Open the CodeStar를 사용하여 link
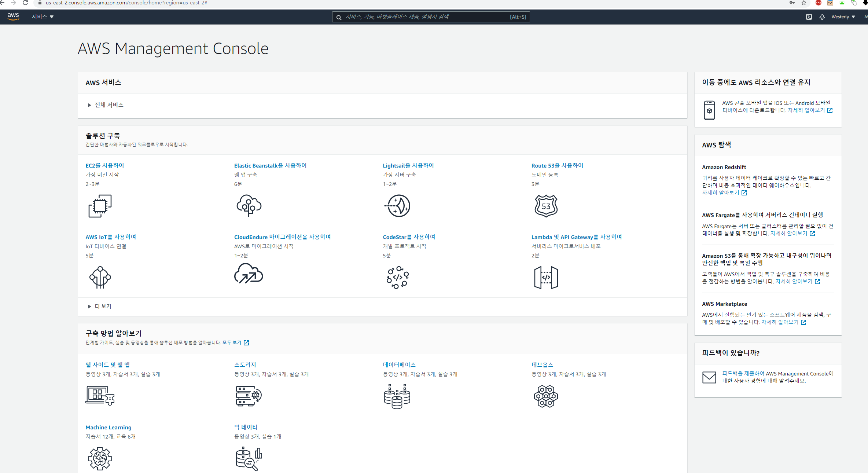This screenshot has height=473, width=868. coord(409,237)
